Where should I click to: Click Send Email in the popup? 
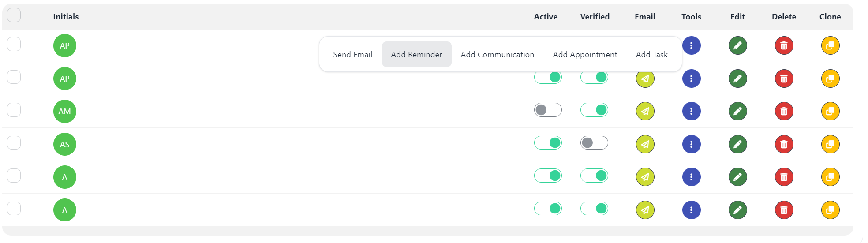pos(352,55)
